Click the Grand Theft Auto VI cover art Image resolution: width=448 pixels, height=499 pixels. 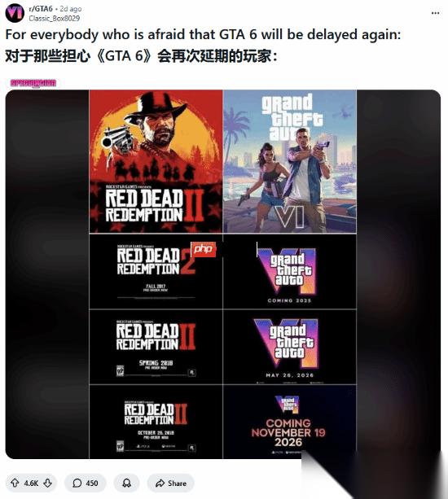[290, 161]
